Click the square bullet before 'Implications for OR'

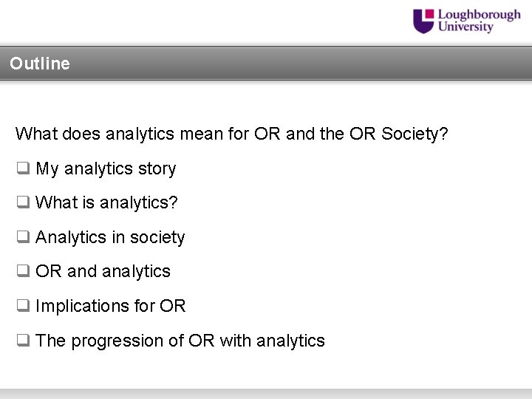click(x=23, y=306)
